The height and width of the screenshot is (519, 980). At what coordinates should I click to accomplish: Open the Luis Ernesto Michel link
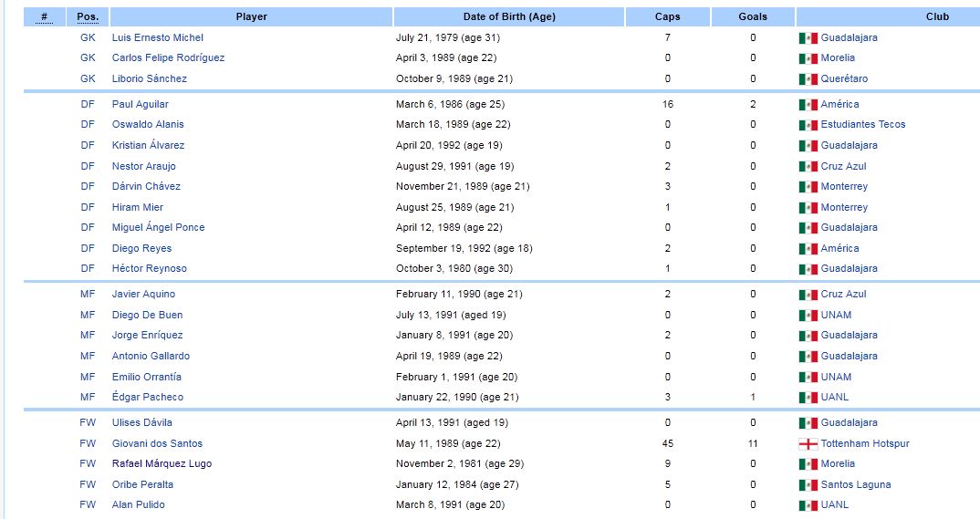(x=157, y=37)
